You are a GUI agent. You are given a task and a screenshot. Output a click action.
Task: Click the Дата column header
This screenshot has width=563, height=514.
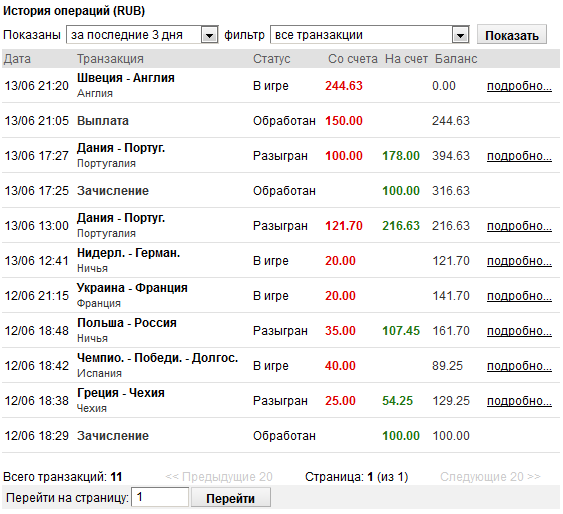point(17,59)
